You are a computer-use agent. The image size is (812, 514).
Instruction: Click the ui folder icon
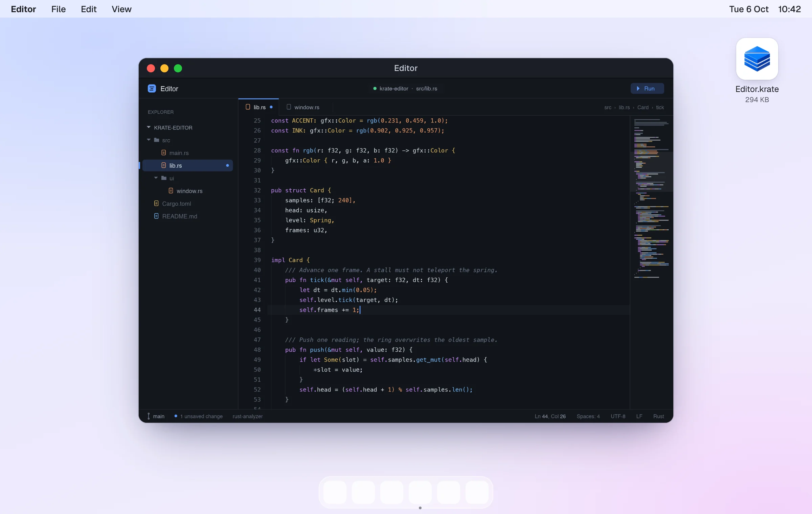tap(164, 178)
